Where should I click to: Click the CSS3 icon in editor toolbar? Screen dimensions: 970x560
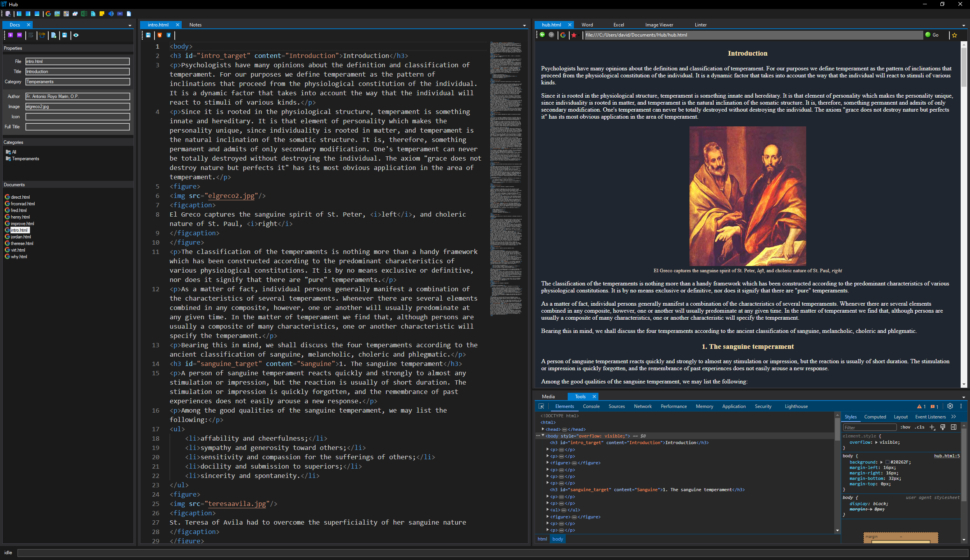point(168,35)
